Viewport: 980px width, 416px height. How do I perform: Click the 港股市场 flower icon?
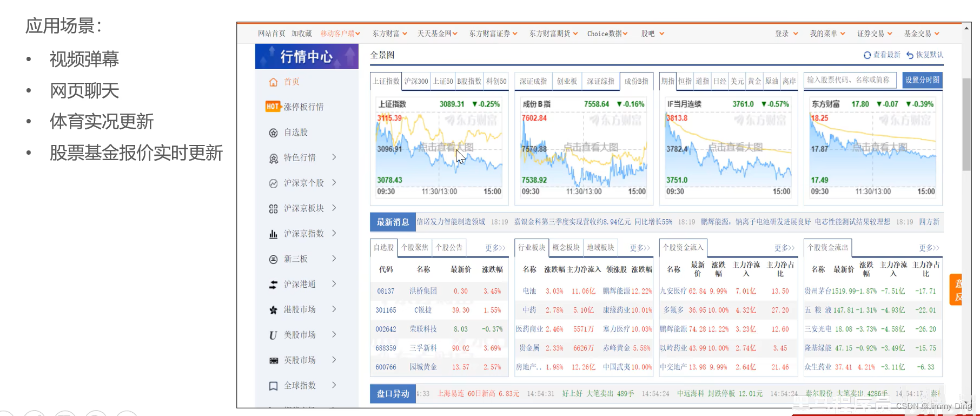pos(274,310)
